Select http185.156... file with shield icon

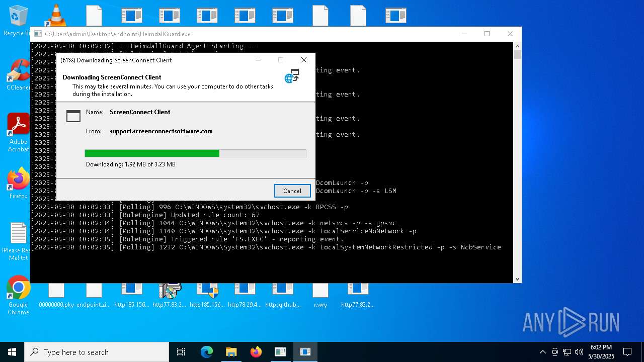(207, 296)
